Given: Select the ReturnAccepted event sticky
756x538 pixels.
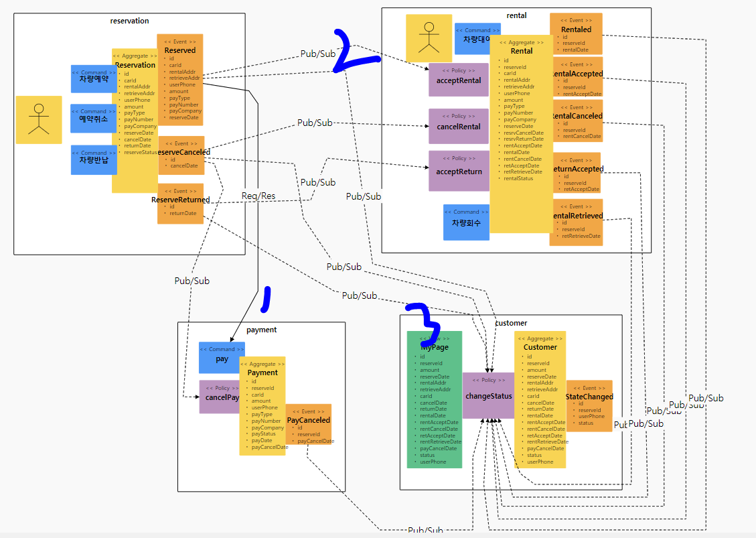Looking at the screenshot, I should tap(577, 173).
